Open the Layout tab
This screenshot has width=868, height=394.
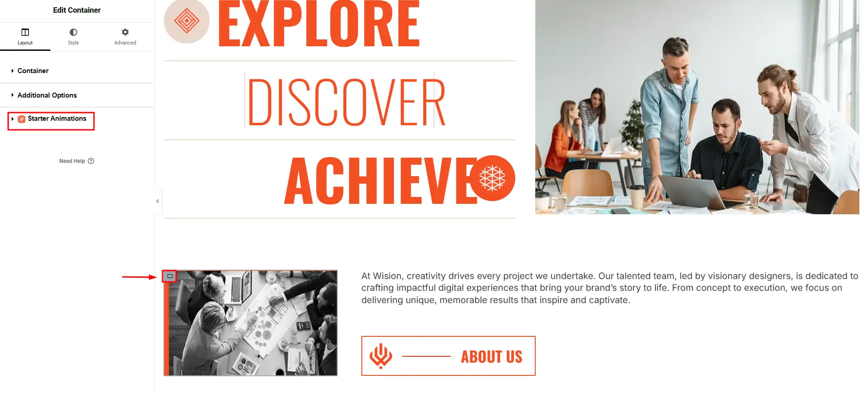25,37
